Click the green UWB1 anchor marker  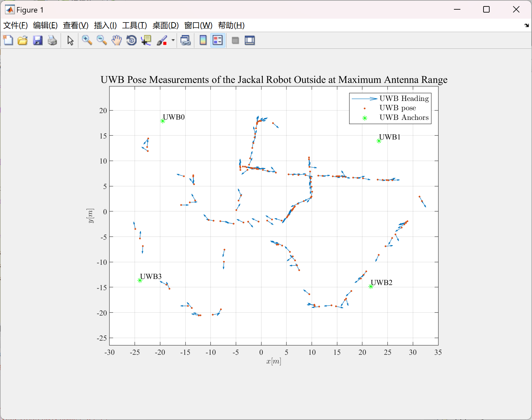(379, 141)
